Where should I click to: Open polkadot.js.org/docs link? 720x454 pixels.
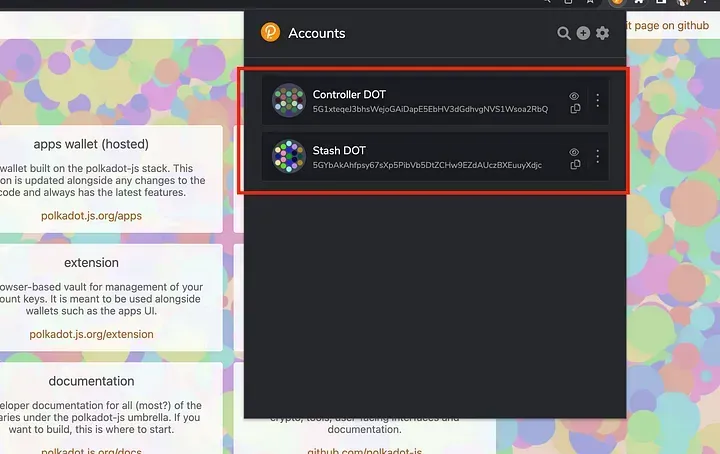(91, 450)
